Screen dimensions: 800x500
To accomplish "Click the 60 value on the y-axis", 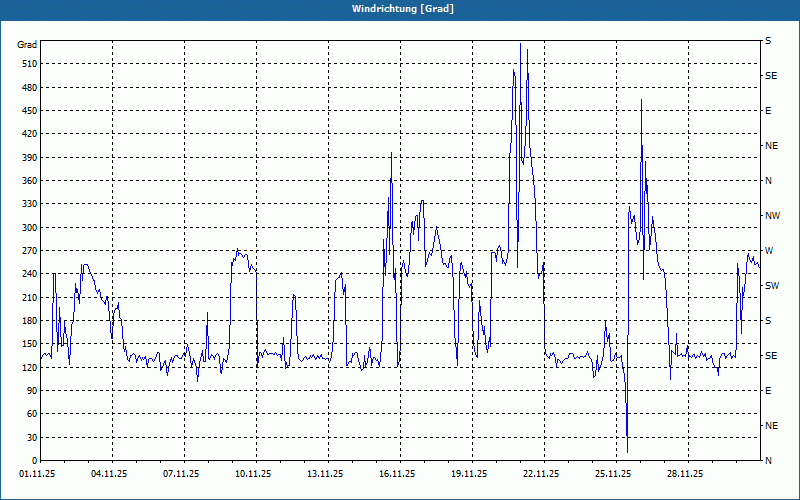I will [x=32, y=414].
